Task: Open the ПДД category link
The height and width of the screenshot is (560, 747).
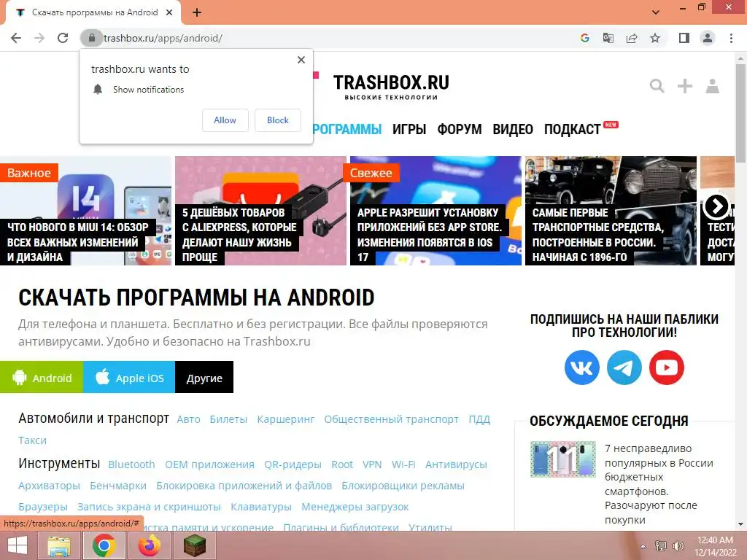Action: tap(479, 419)
